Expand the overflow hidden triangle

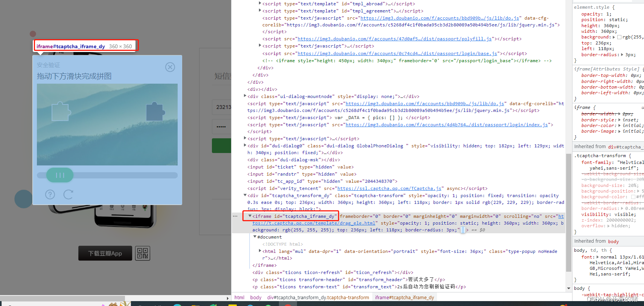608,226
